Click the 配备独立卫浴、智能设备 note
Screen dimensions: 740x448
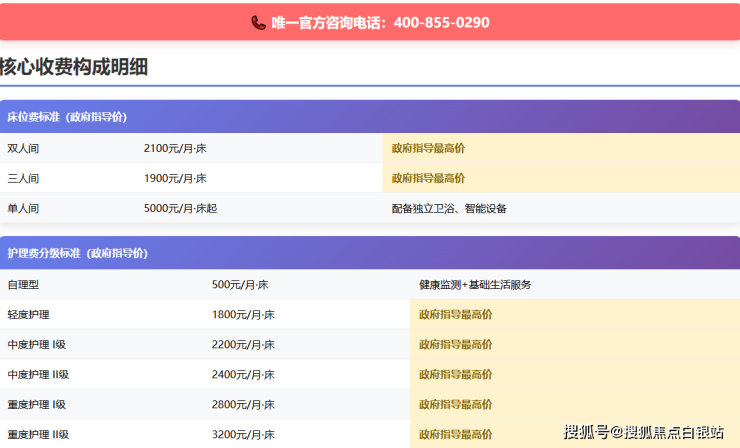tap(449, 208)
